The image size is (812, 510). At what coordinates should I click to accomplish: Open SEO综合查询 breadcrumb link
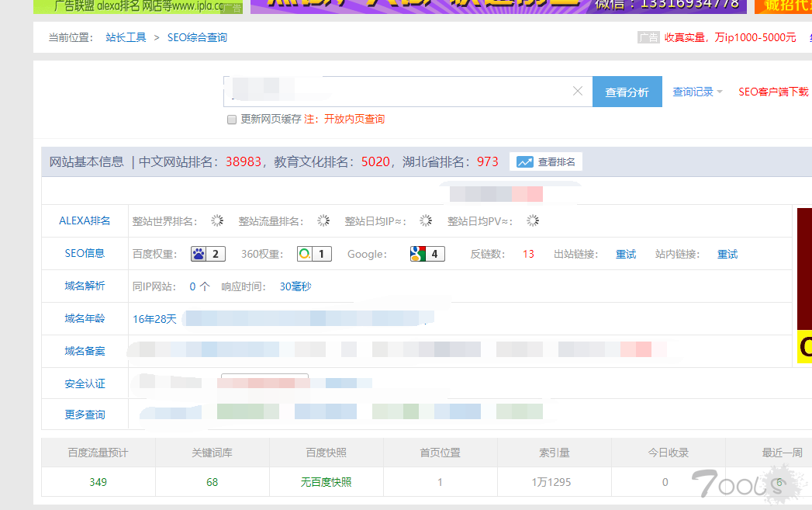point(197,37)
